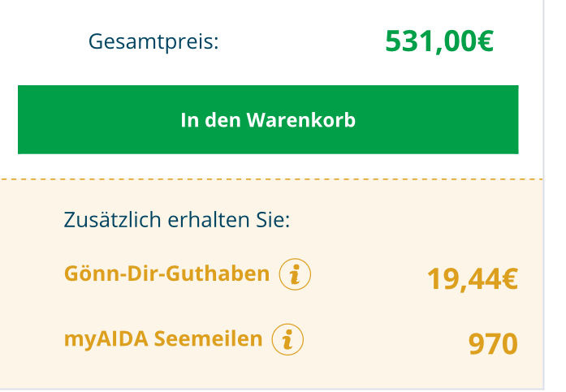Image resolution: width=566 pixels, height=392 pixels.
Task: Click the circled i after Guthaben
Action: [295, 275]
